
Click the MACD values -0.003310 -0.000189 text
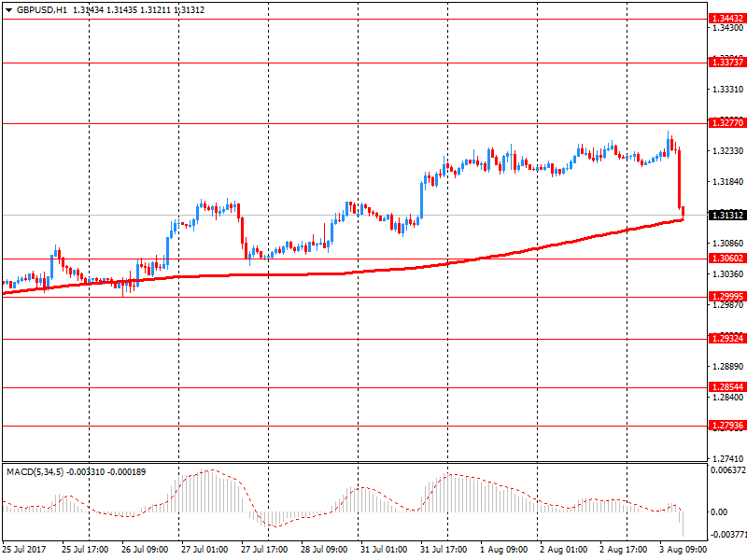click(x=106, y=472)
